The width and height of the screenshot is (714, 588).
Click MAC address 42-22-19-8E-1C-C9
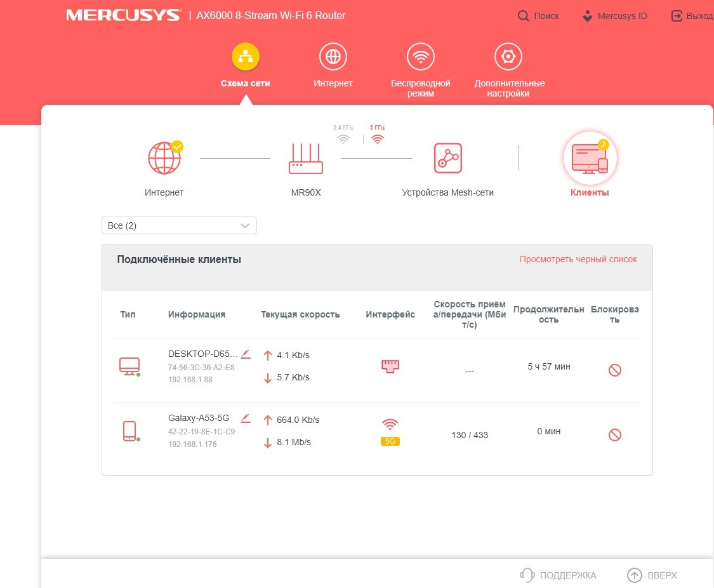coord(201,431)
